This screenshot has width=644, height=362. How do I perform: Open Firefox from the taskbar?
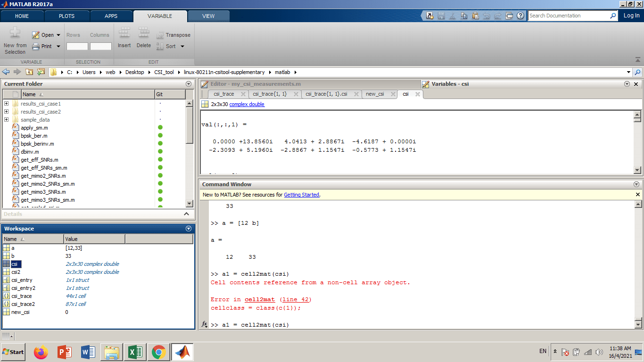[41, 352]
